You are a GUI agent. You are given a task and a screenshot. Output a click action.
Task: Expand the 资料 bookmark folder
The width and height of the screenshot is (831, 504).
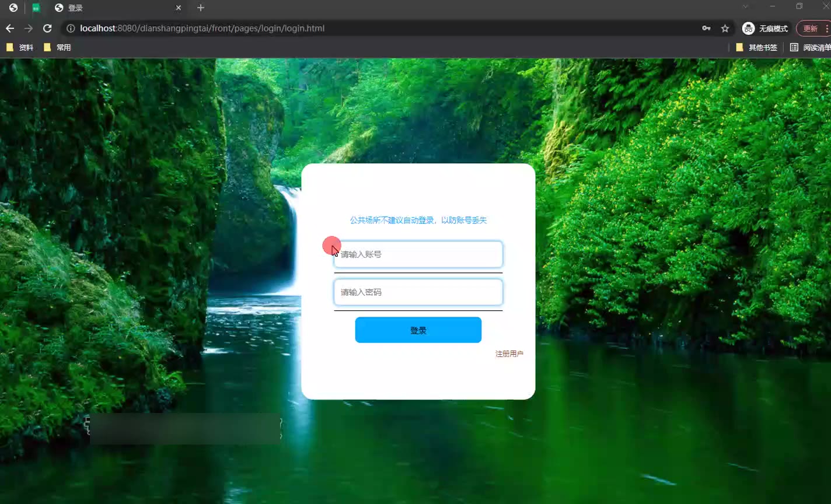20,48
